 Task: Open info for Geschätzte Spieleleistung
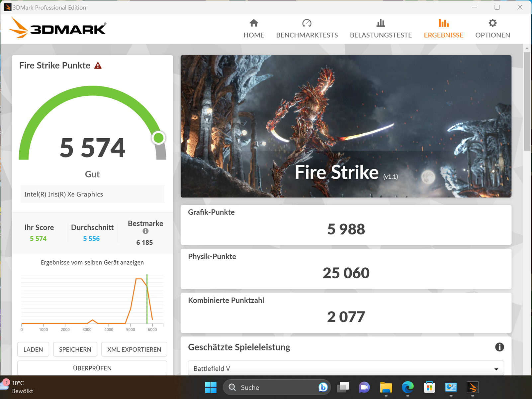[499, 347]
